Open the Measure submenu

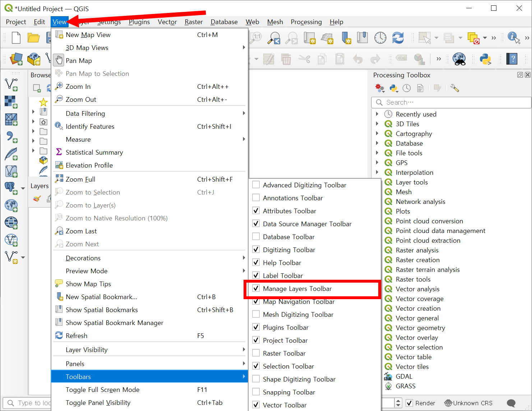pyautogui.click(x=149, y=139)
